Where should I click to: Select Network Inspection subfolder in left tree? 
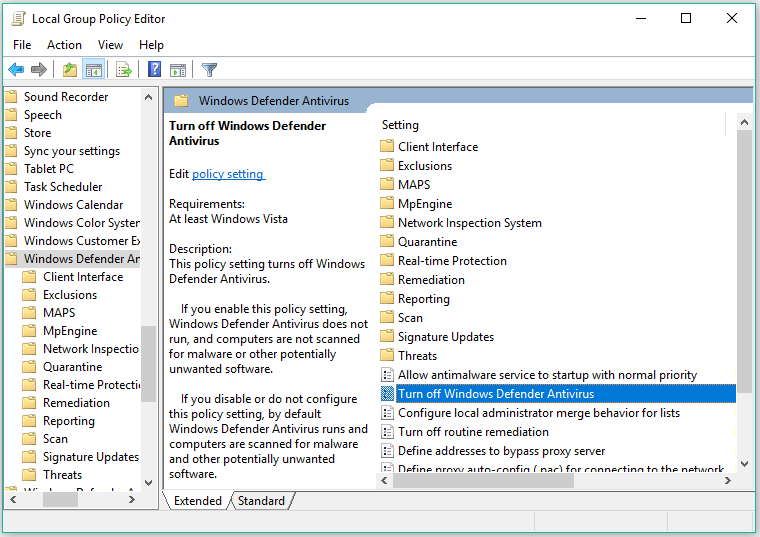(x=91, y=348)
